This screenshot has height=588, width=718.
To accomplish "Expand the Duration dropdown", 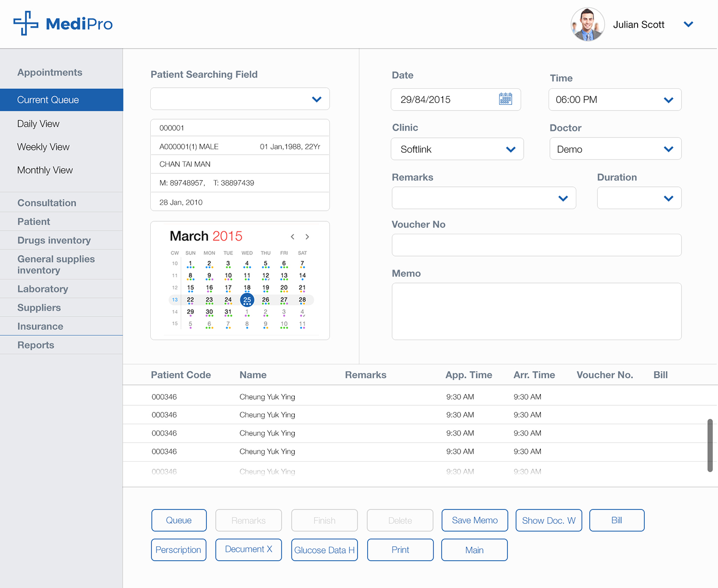I will (668, 198).
